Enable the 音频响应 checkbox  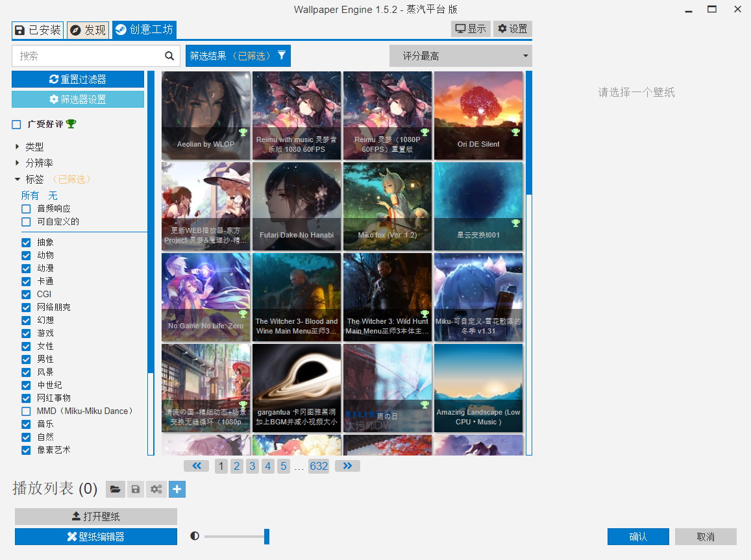(26, 208)
